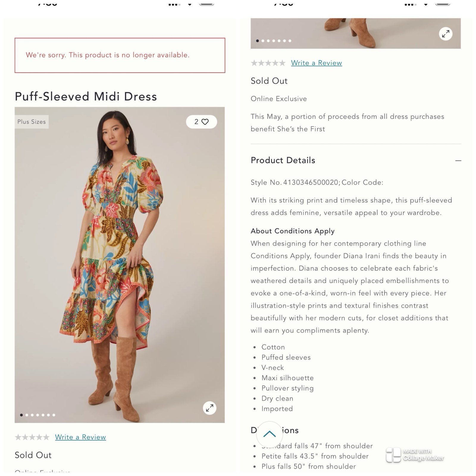Screen dimensions: 476x476
Task: Click the Puff-Sleeved Midi Dress title
Action: click(x=86, y=96)
